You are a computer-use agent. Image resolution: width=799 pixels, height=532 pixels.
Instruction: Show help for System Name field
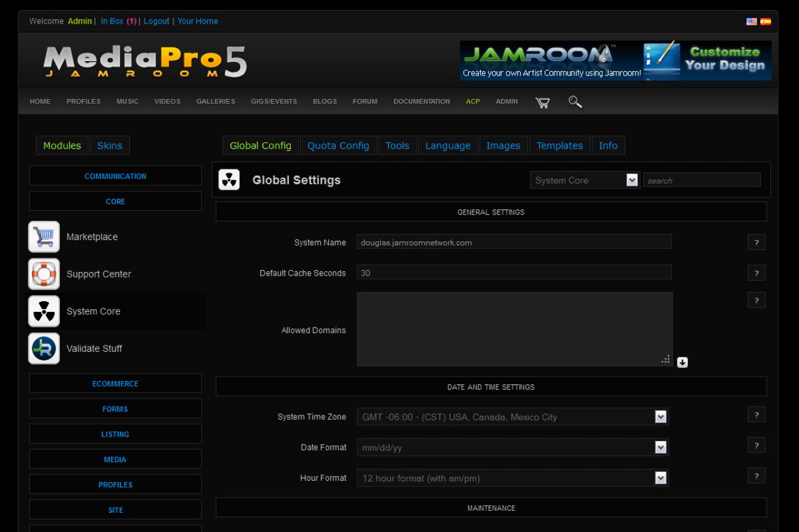(757, 243)
